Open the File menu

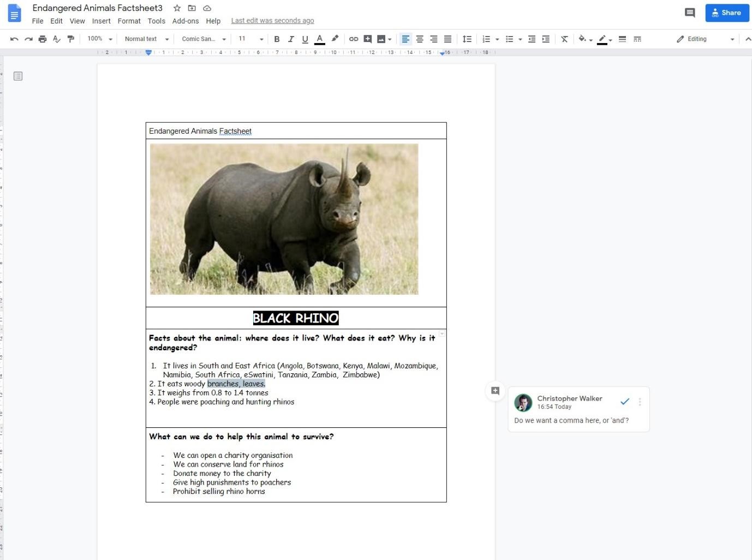(38, 21)
